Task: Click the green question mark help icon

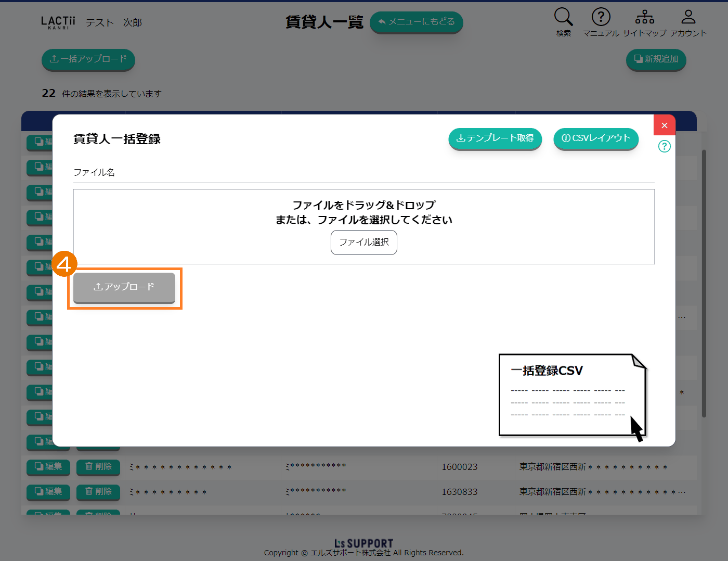Action: click(664, 146)
